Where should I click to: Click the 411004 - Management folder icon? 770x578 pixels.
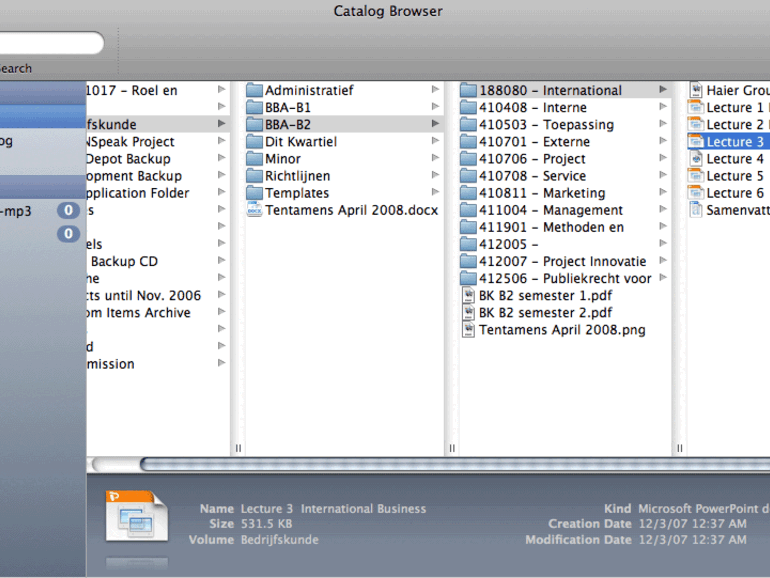(x=468, y=210)
